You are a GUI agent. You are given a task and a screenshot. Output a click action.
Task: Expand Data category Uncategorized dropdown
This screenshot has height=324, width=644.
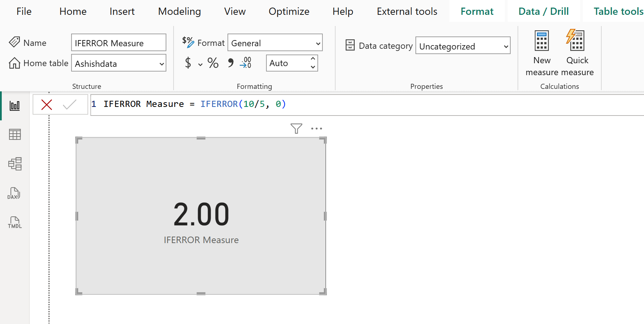[506, 47]
